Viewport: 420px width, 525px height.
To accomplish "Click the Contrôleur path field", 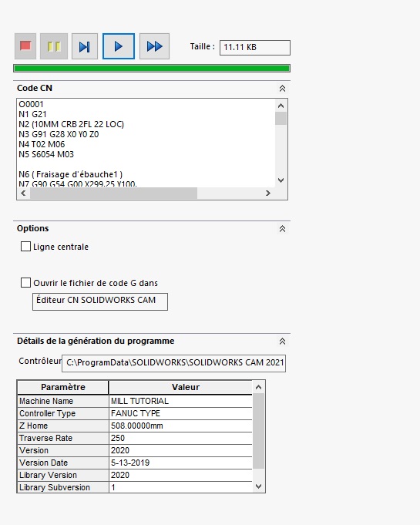I will [173, 363].
